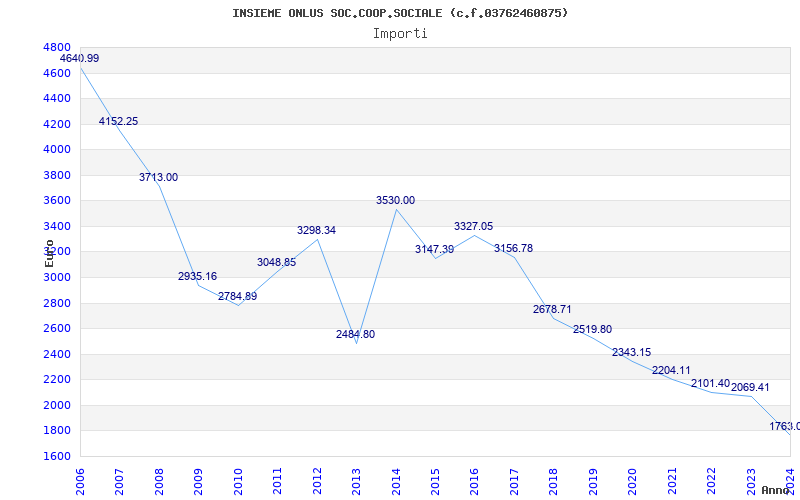Click the 2023 x-axis year label
The width and height of the screenshot is (800, 500).
[x=751, y=482]
